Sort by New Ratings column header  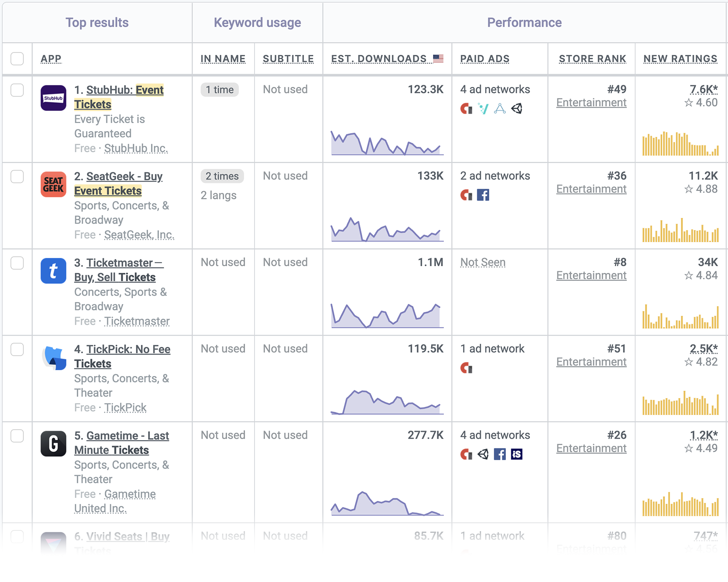pos(680,59)
